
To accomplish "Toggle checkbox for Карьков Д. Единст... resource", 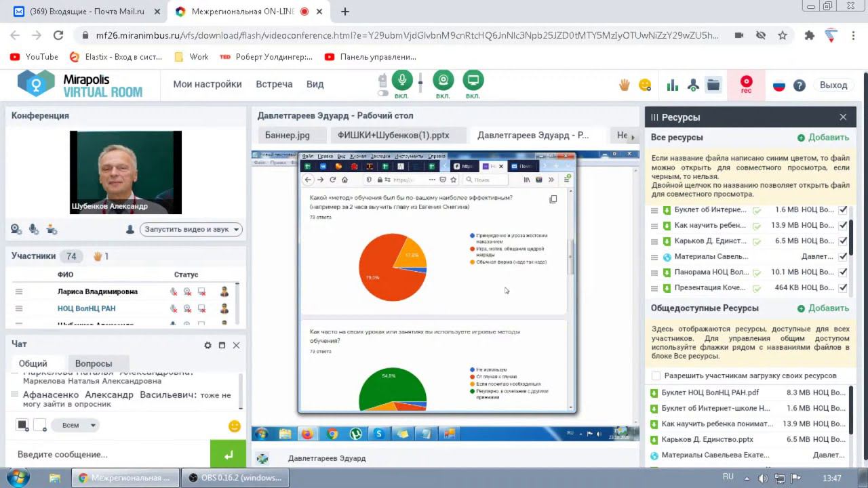I will click(843, 241).
